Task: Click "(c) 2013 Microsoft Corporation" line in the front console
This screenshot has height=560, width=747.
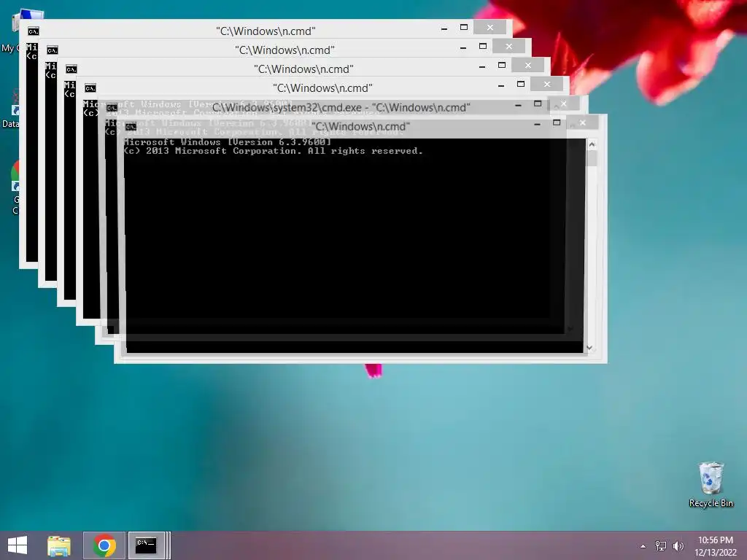Action: [273, 151]
